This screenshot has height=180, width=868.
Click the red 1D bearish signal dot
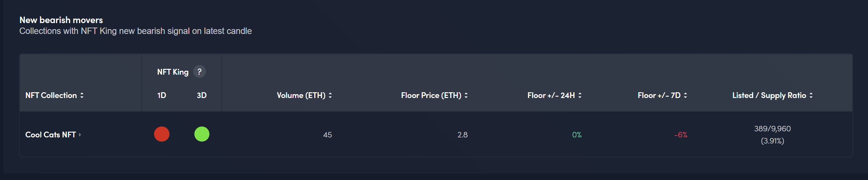click(x=162, y=134)
